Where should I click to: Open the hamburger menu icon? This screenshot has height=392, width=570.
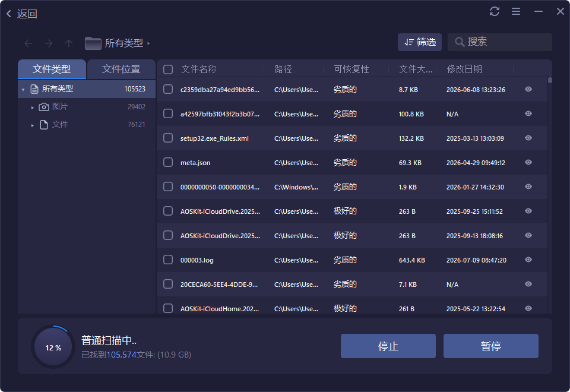(516, 11)
